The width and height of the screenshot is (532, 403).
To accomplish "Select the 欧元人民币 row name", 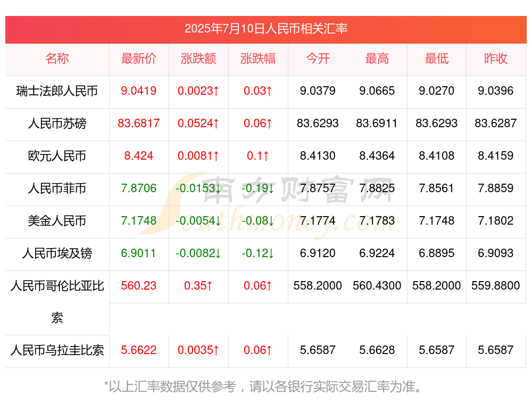I will click(57, 156).
